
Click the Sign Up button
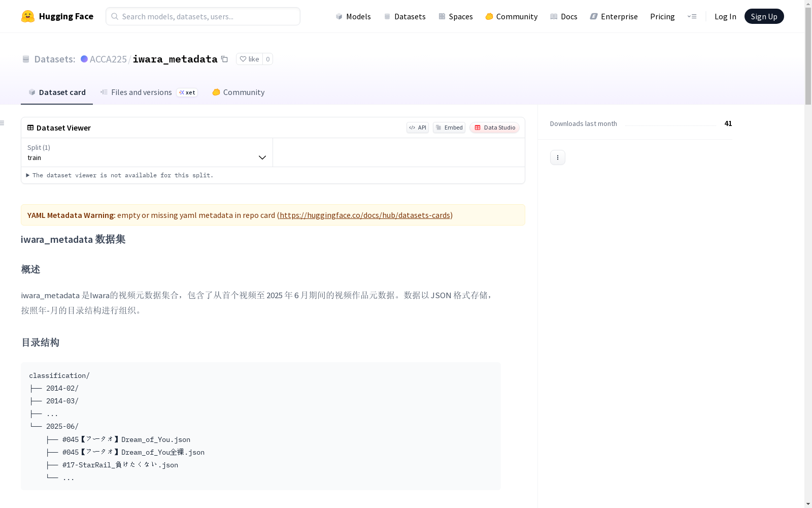pyautogui.click(x=764, y=16)
